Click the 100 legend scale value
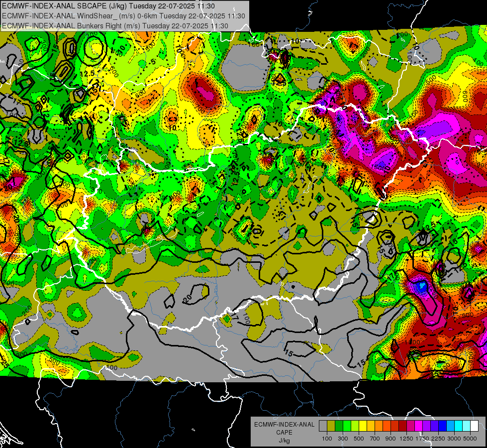Image resolution: width=487 pixels, height=448 pixels. pos(327,439)
